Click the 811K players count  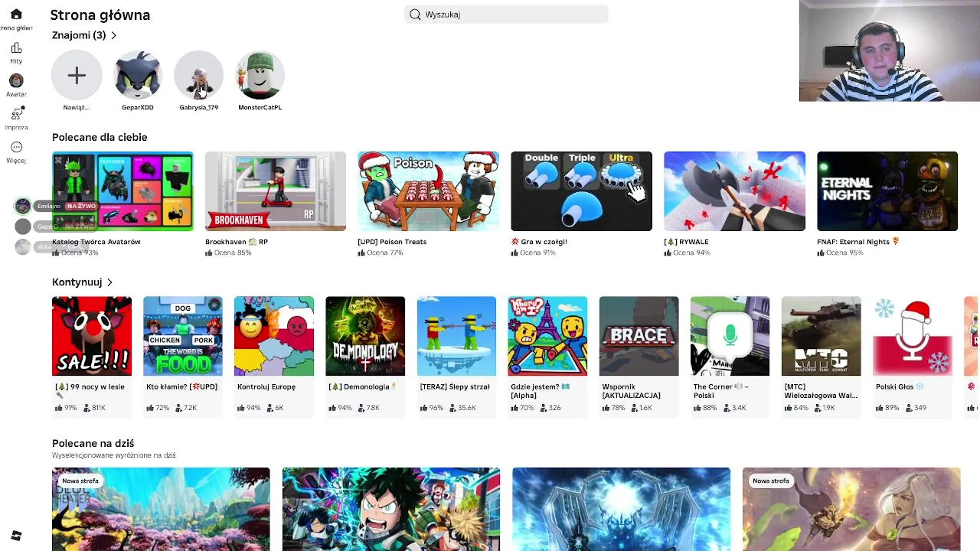tap(98, 408)
